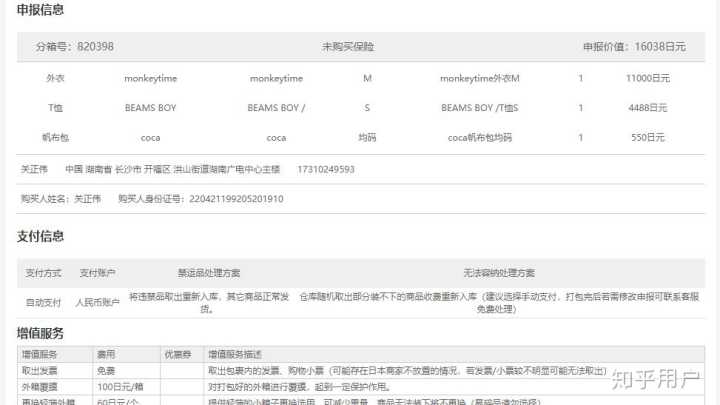720x405 pixels.
Task: Select the 外衣 category cell
Action: pos(55,78)
